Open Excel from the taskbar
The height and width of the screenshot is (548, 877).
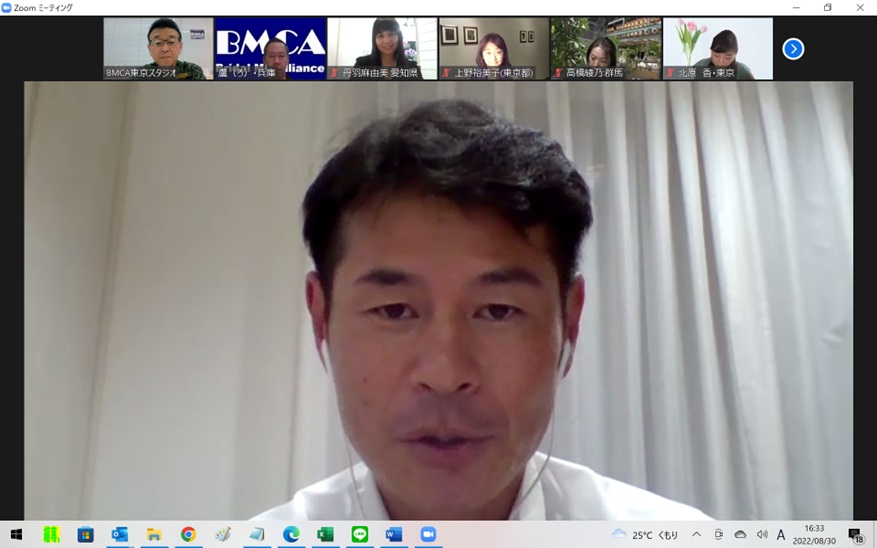pyautogui.click(x=325, y=535)
